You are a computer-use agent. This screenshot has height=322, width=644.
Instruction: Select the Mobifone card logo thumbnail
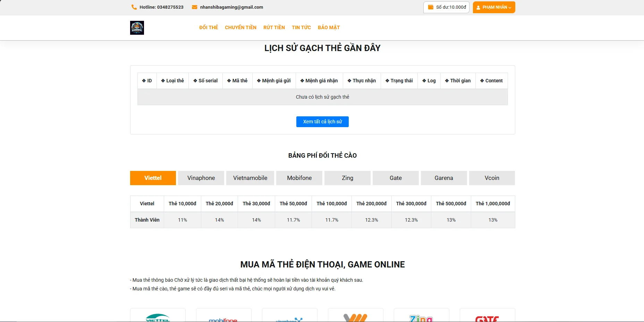click(x=224, y=315)
